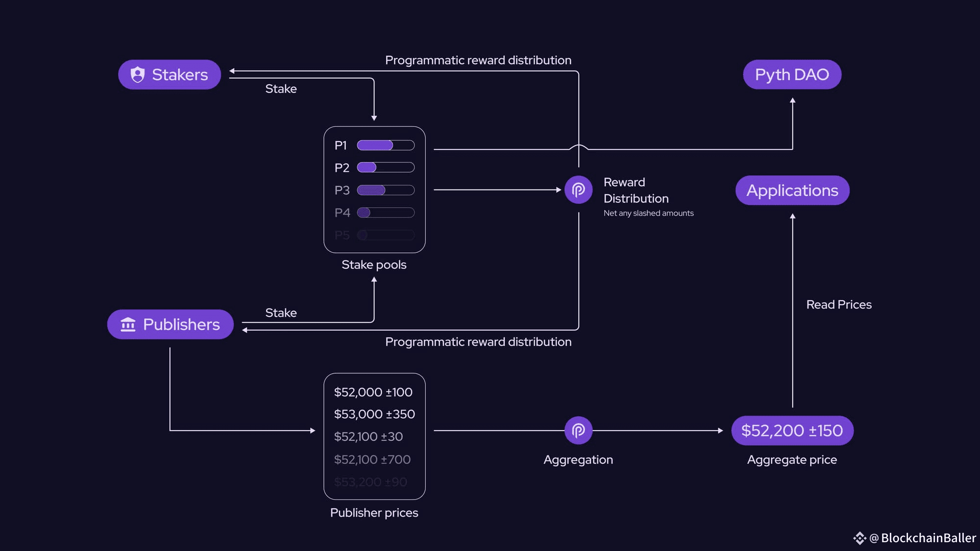Click the Pyth logo next to Reward Distribution
980x551 pixels.
point(578,190)
